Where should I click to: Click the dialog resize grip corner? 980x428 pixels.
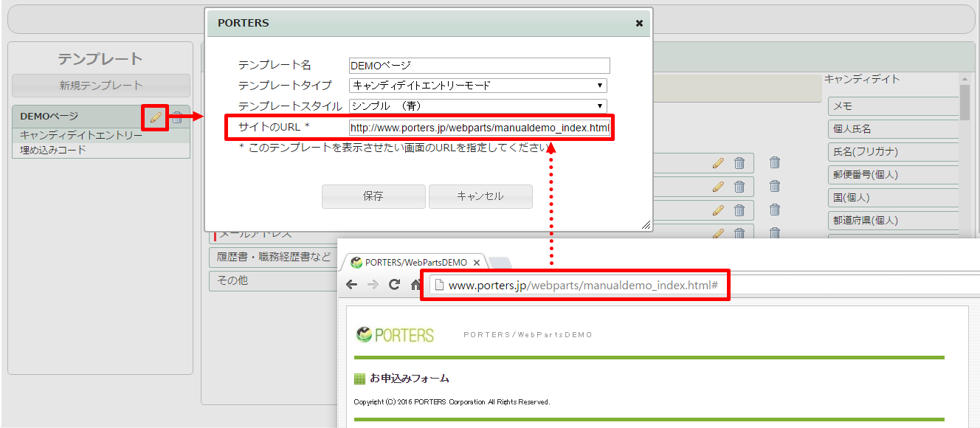(x=646, y=224)
